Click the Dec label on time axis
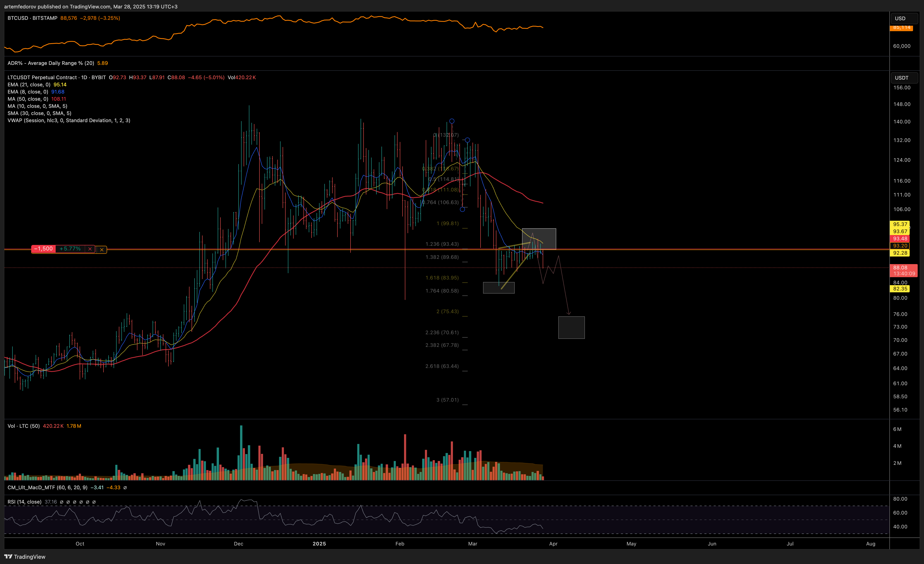Screen dimensions: 924x564 click(x=239, y=543)
